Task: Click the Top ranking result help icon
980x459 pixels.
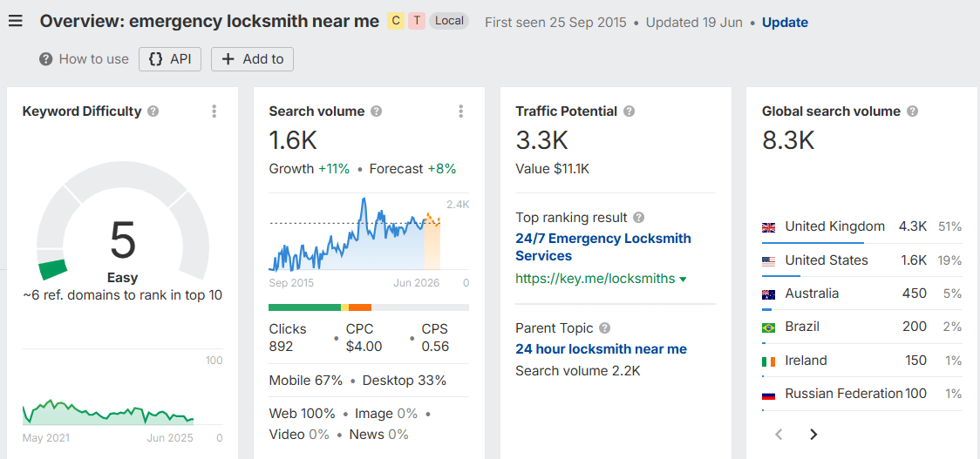Action: [639, 218]
